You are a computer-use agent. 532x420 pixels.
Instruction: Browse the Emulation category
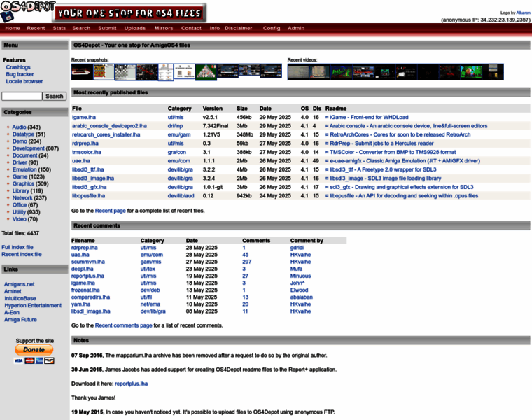(24, 169)
